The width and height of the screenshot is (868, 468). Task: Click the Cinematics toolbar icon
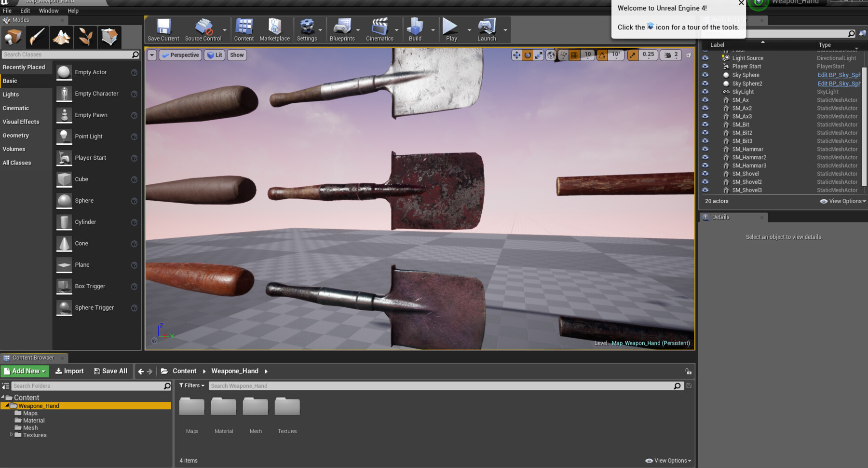coord(380,30)
